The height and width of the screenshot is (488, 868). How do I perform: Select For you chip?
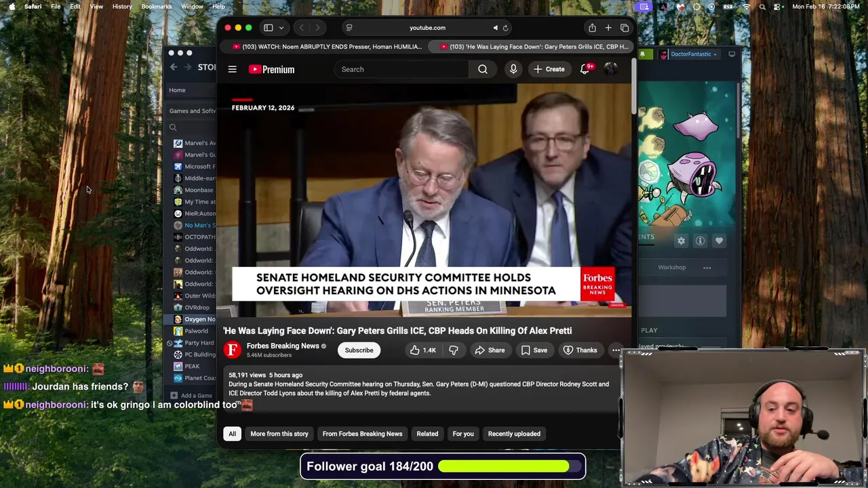point(463,434)
